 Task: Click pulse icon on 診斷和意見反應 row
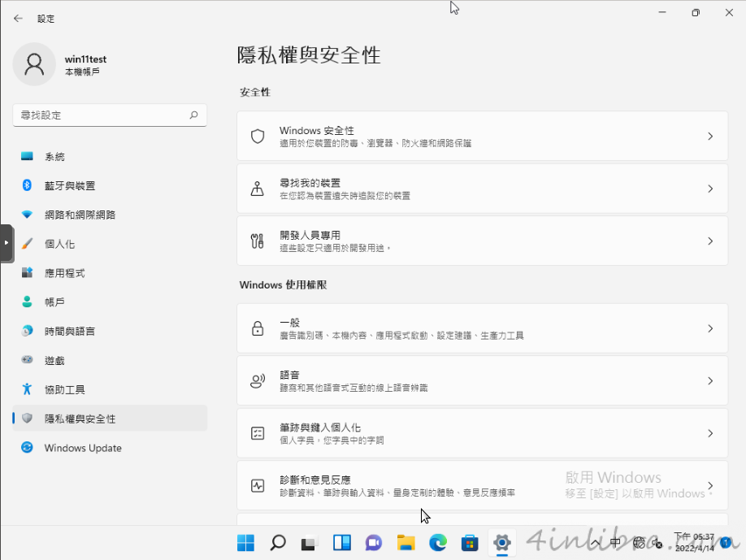click(x=258, y=485)
